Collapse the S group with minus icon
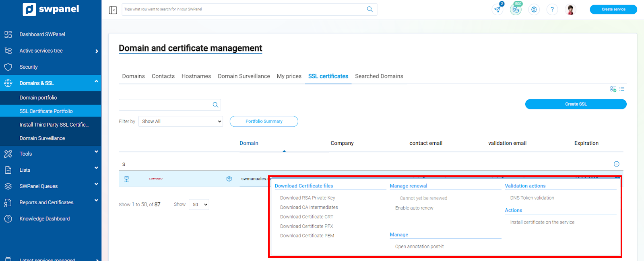 (x=616, y=164)
